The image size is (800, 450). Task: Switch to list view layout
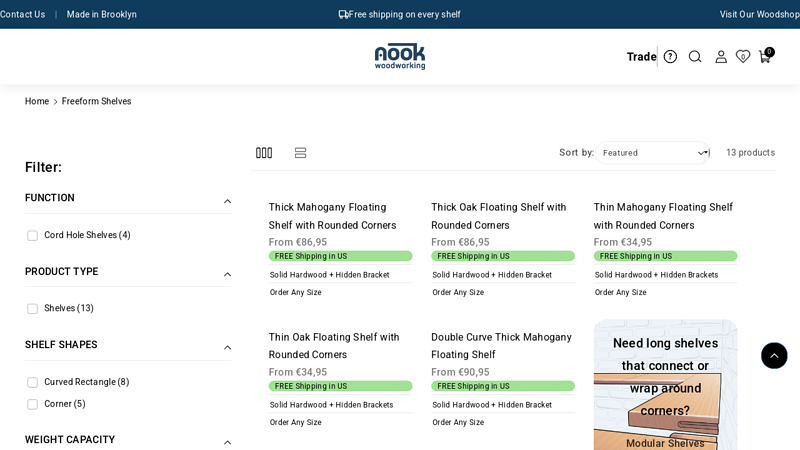pos(300,153)
